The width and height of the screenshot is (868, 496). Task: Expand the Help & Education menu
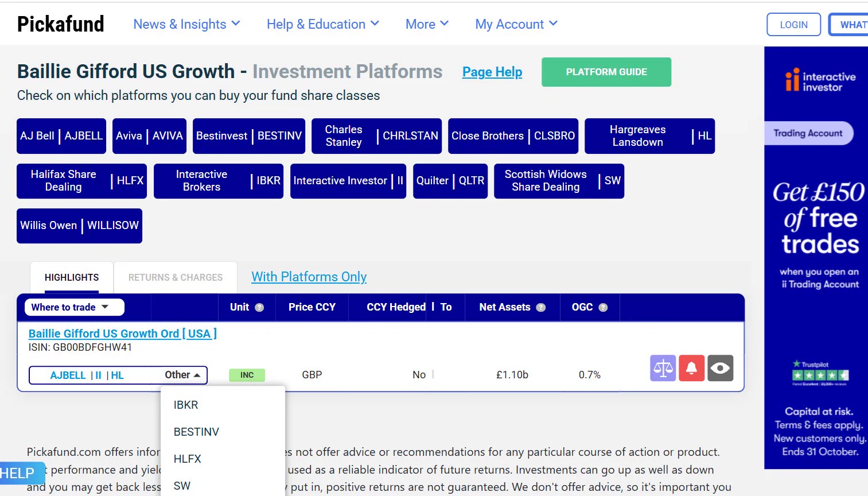click(323, 24)
